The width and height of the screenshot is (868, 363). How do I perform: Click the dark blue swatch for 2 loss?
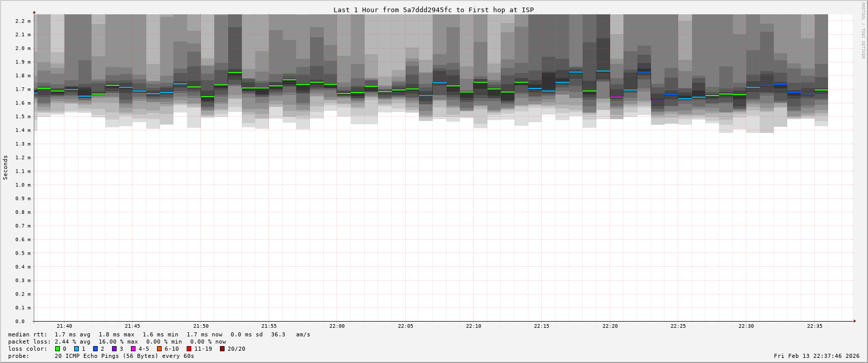(x=96, y=349)
